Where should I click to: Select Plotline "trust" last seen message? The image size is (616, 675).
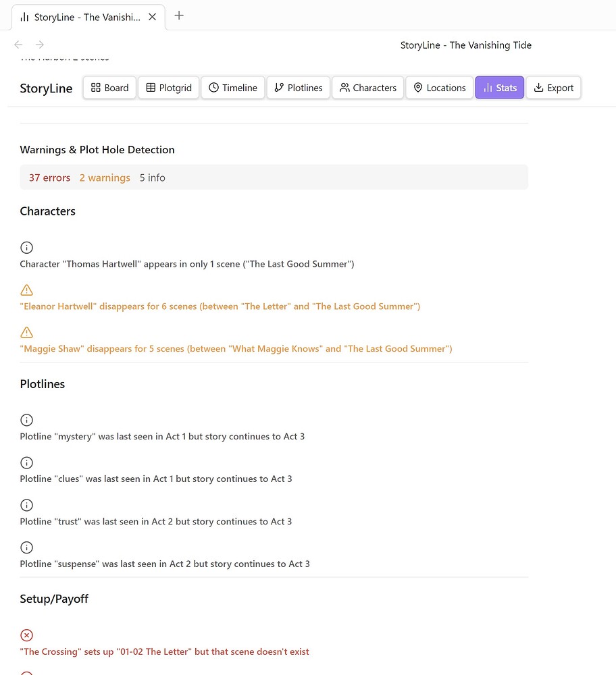pos(156,521)
